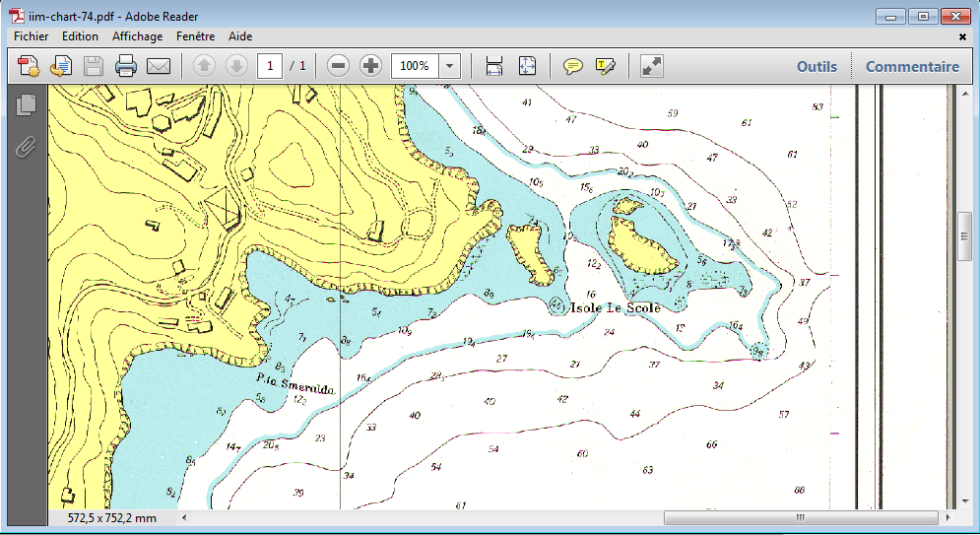This screenshot has width=980, height=535.
Task: Send the file by email icon
Action: coord(159,66)
